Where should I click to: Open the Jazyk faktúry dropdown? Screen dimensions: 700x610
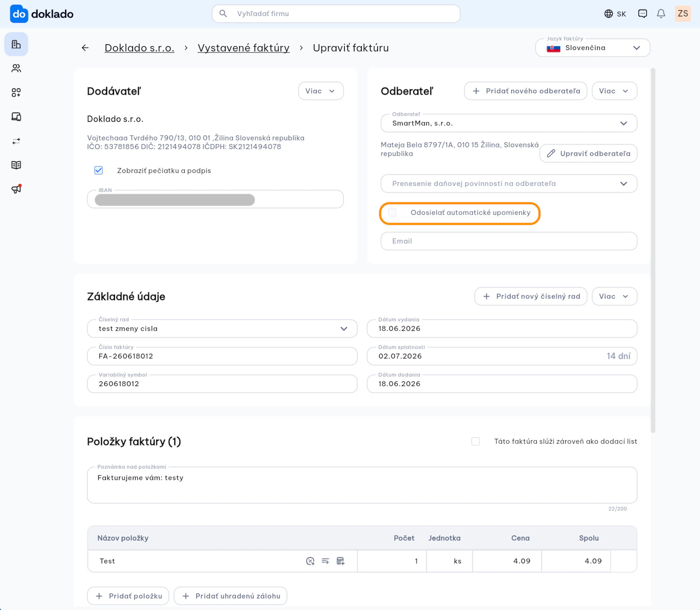(x=592, y=48)
